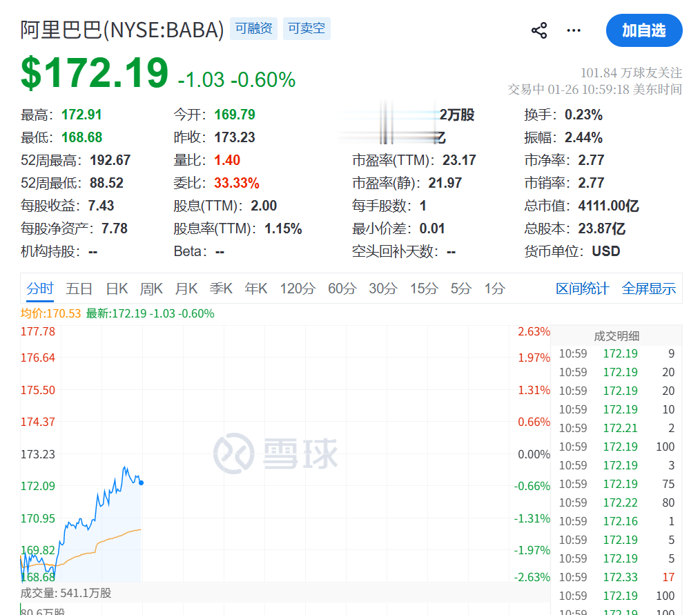Switch to the 月K chart tab
700x615 pixels.
pyautogui.click(x=186, y=289)
